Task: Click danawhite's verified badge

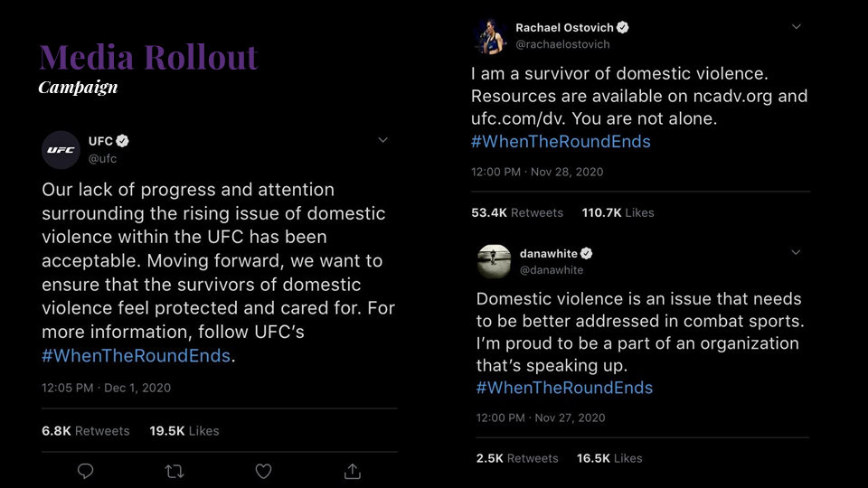Action: tap(587, 253)
